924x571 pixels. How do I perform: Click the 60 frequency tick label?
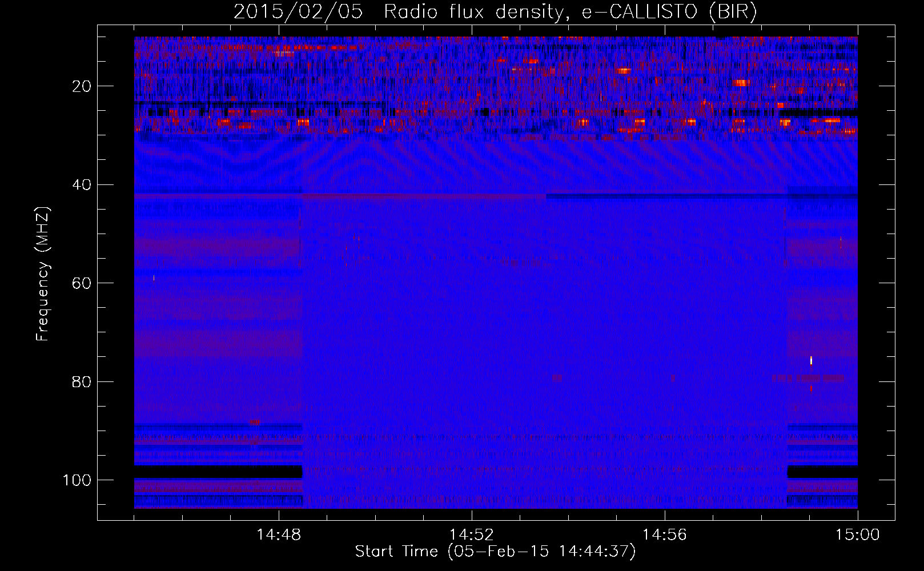[82, 283]
